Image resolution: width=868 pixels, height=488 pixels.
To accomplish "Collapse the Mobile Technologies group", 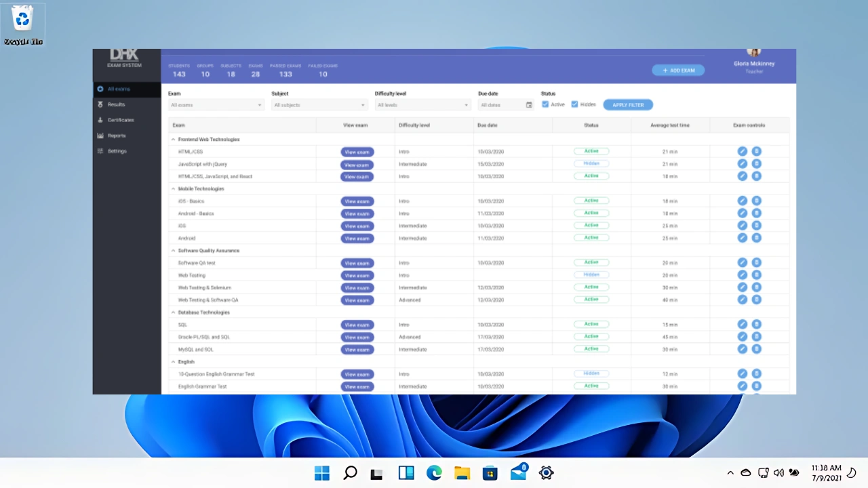I will pos(173,189).
